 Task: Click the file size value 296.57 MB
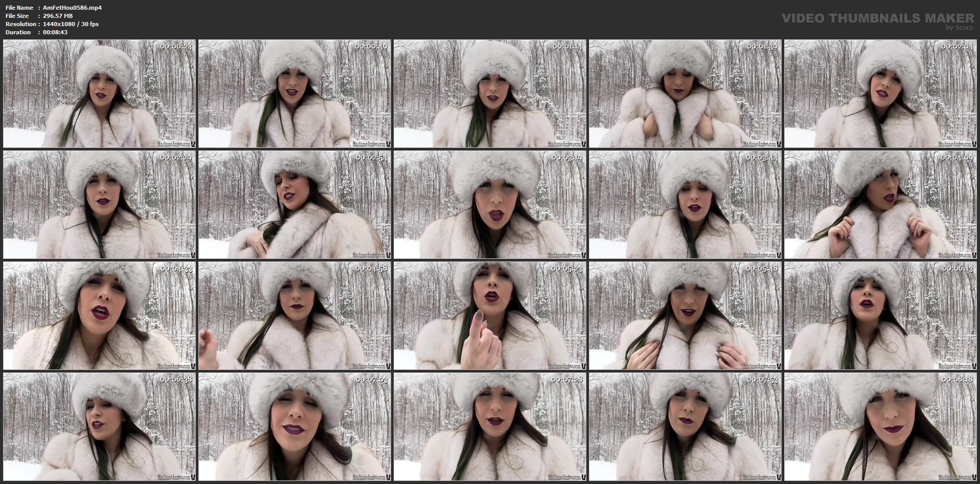tap(58, 16)
